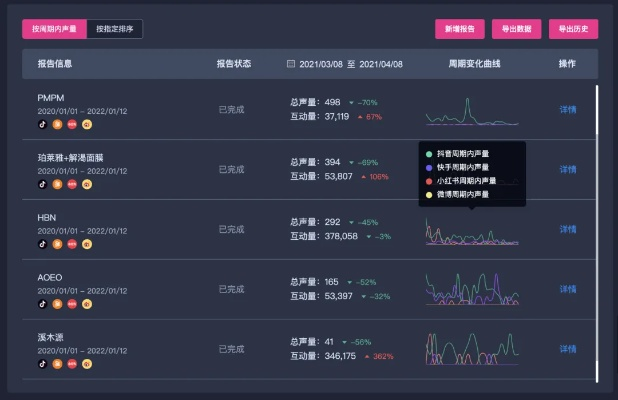This screenshot has width=618, height=400.
Task: Click the AOEO trend chart
Action: 472,289
